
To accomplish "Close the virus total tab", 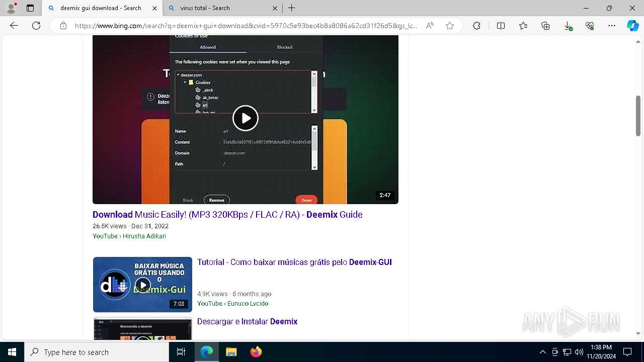I will [275, 8].
